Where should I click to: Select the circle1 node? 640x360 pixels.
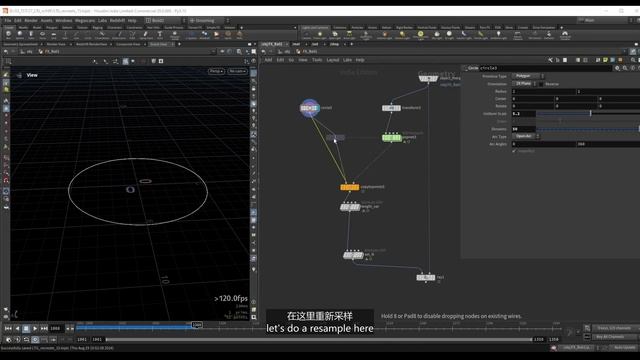[x=310, y=108]
